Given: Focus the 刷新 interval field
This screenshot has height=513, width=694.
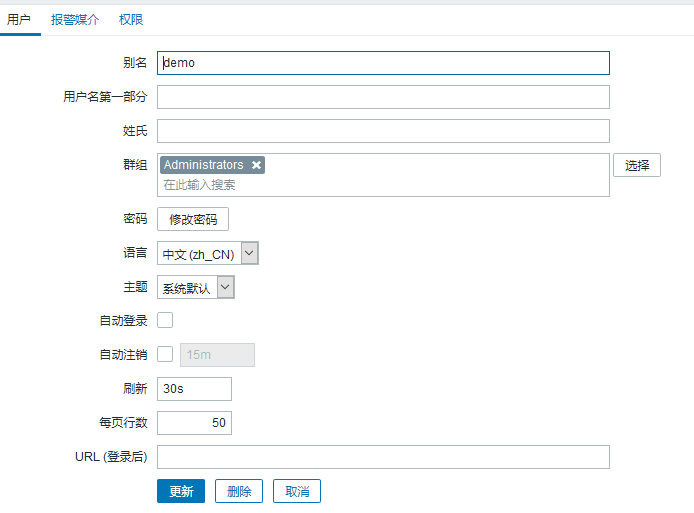Looking at the screenshot, I should point(194,389).
